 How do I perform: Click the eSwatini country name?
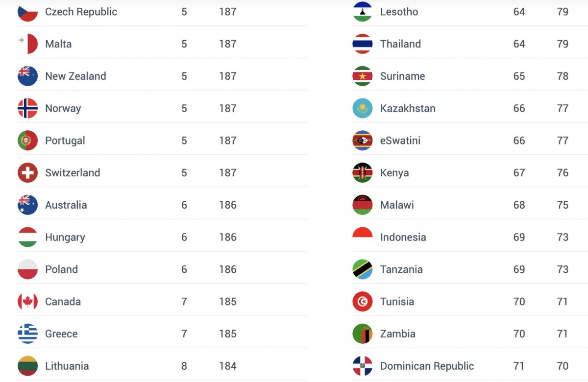[x=400, y=141]
